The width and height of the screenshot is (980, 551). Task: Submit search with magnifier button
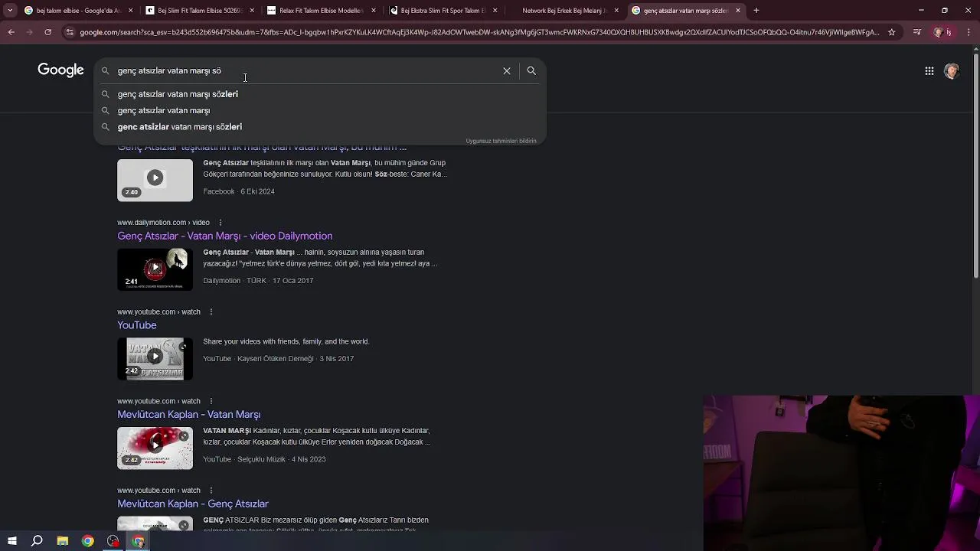click(x=531, y=70)
